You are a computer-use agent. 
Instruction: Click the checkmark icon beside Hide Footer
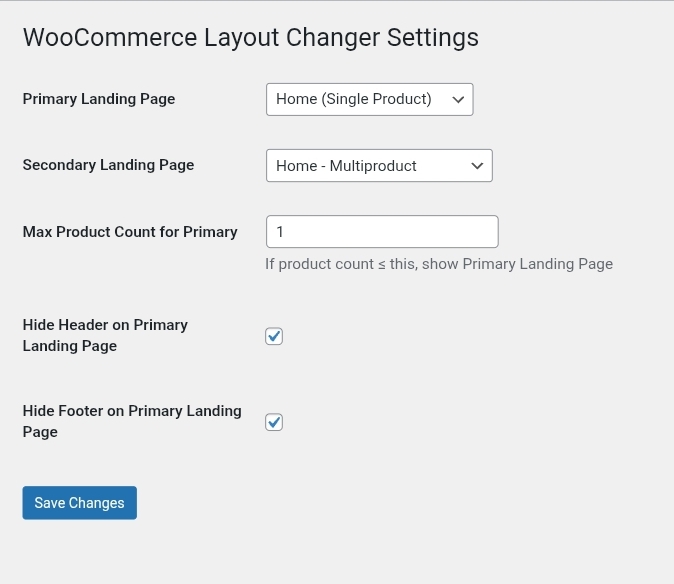(274, 422)
